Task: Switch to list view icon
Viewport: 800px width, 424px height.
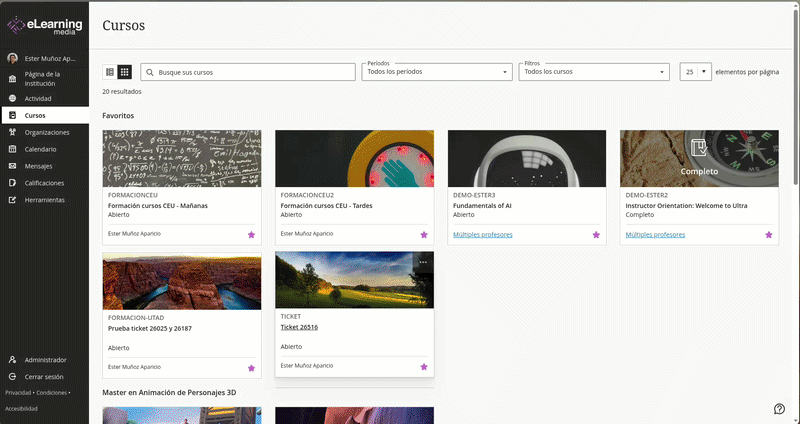Action: [110, 72]
